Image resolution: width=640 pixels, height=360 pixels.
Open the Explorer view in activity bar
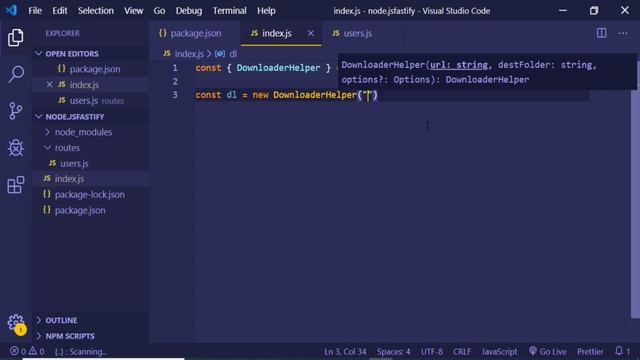[16, 38]
